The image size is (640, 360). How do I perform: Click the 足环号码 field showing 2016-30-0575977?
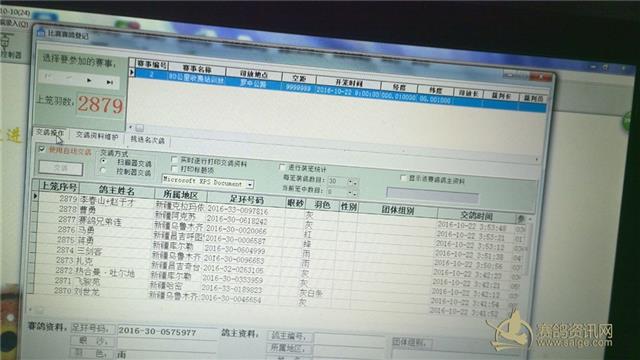167,332
